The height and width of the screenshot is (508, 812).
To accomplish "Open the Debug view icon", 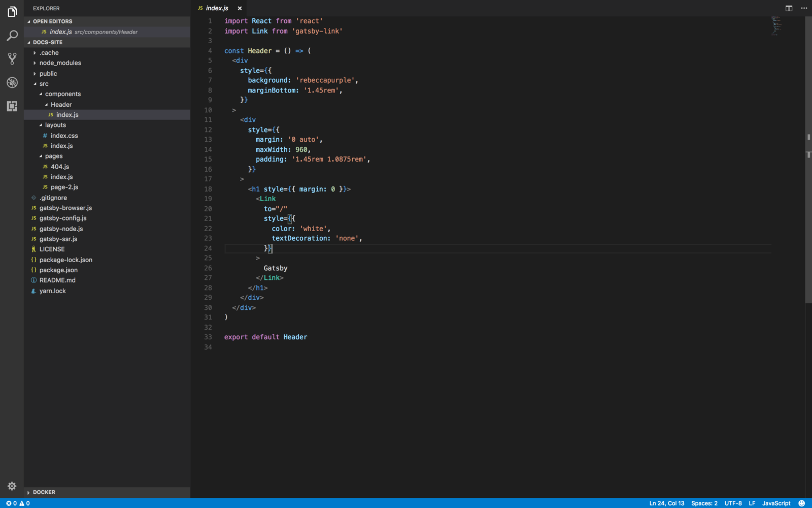I will [x=12, y=82].
